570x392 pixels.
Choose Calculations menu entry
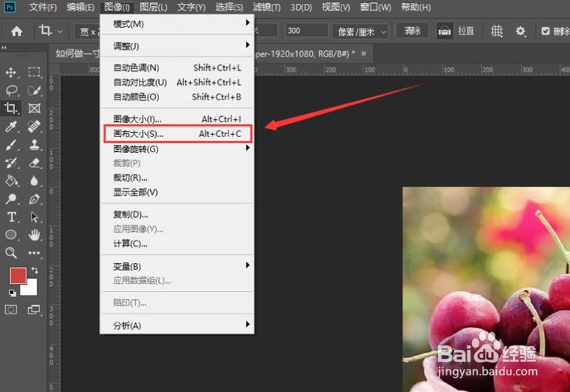(x=177, y=243)
